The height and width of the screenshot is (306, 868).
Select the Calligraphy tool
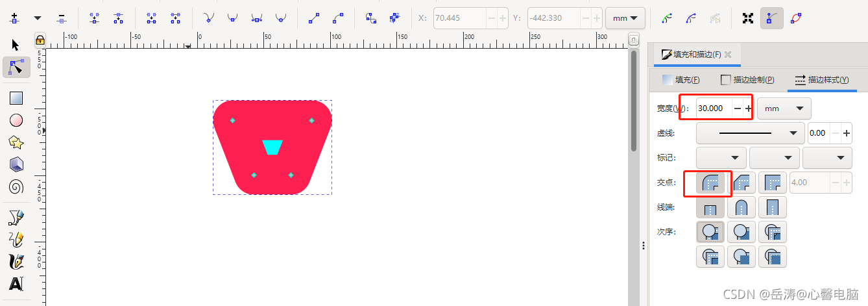tap(16, 261)
